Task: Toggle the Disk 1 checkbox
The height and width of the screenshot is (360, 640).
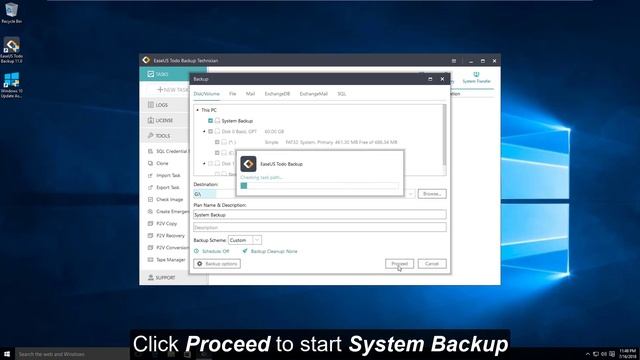Action: click(211, 163)
